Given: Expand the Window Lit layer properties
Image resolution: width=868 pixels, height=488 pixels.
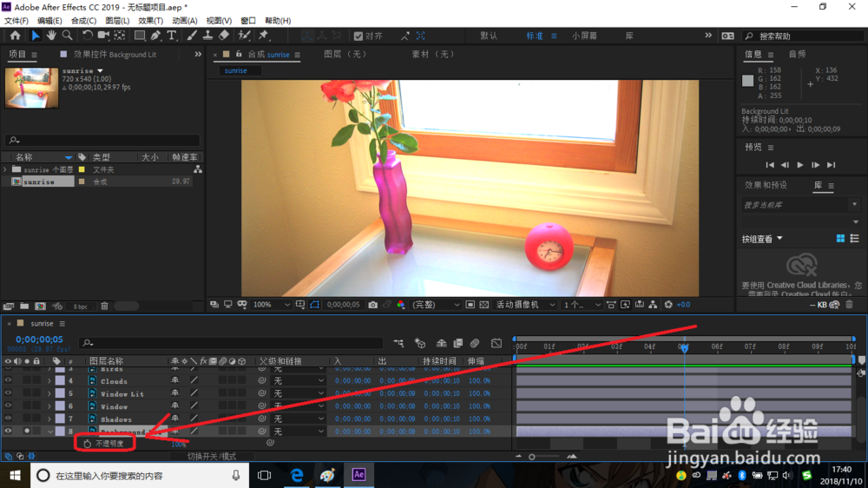Looking at the screenshot, I should pos(49,394).
